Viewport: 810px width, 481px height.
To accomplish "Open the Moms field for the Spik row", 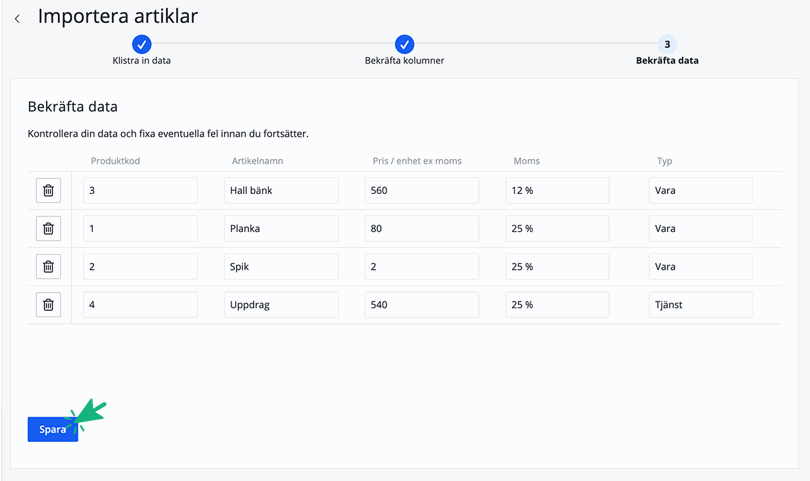I will (557, 267).
